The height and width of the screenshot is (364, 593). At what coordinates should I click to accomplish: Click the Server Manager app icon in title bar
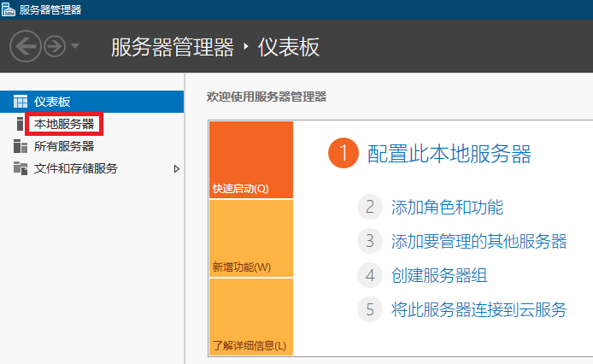pyautogui.click(x=9, y=9)
